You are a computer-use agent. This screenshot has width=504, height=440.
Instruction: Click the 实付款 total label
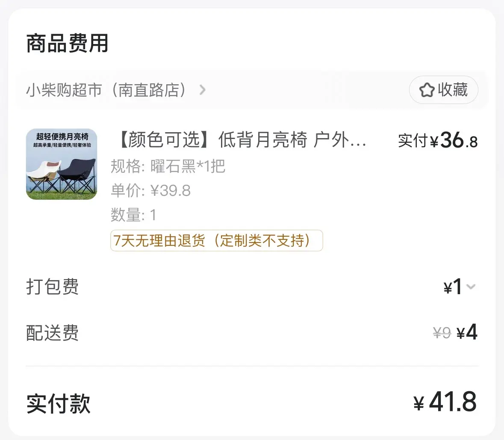click(x=58, y=404)
